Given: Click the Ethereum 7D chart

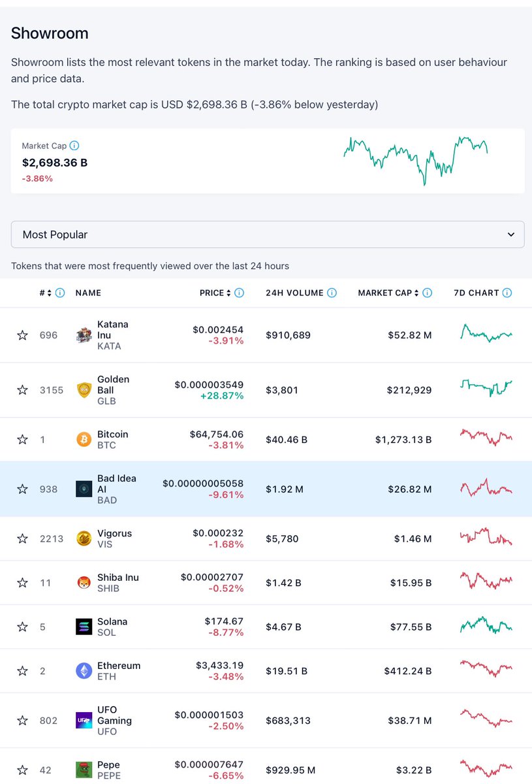Looking at the screenshot, I should tap(486, 669).
